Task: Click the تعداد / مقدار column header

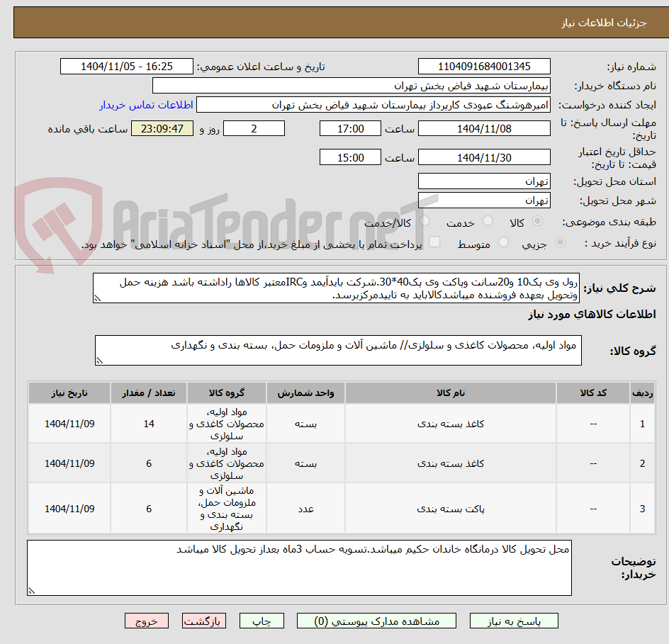Action: coord(149,392)
